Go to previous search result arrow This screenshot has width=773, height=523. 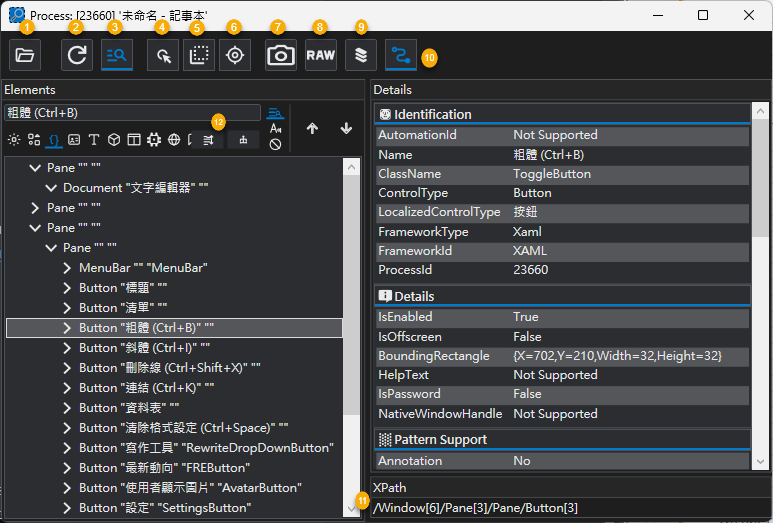point(312,129)
